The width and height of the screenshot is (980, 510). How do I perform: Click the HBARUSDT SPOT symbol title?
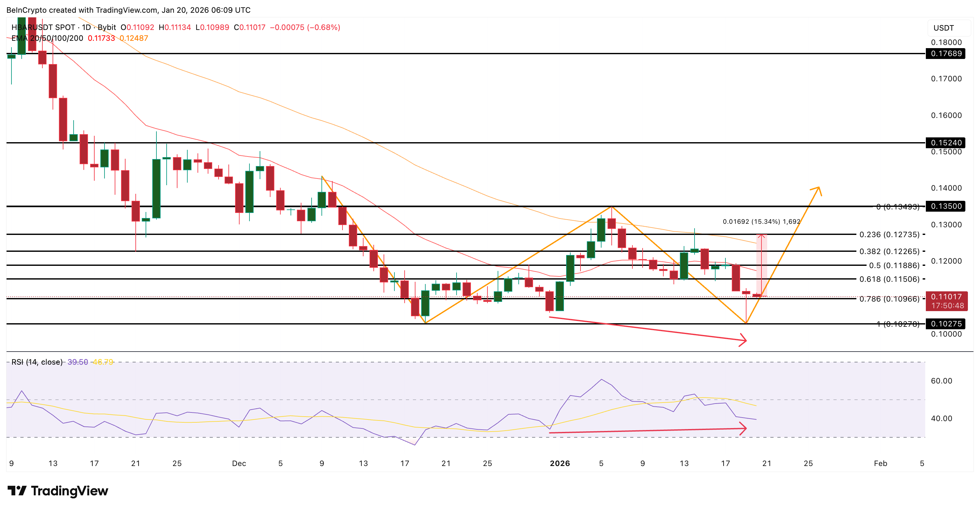[x=43, y=27]
